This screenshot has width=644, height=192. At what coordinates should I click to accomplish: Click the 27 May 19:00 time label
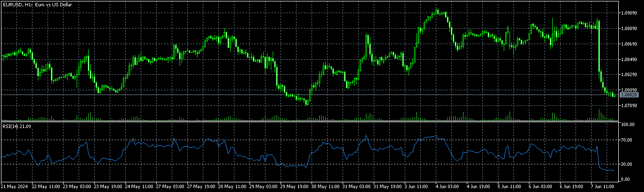point(201,186)
